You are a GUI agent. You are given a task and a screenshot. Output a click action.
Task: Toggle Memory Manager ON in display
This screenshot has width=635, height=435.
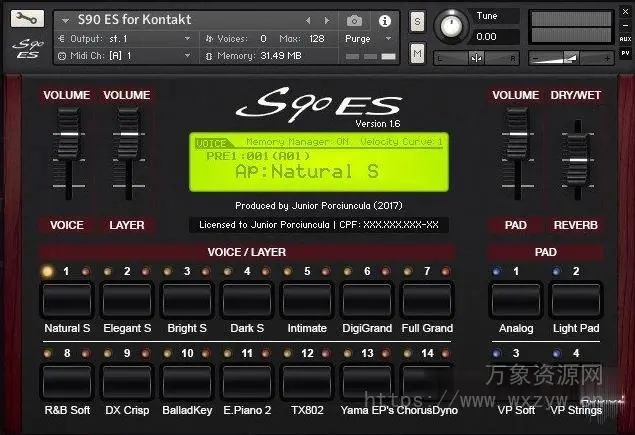tap(297, 142)
